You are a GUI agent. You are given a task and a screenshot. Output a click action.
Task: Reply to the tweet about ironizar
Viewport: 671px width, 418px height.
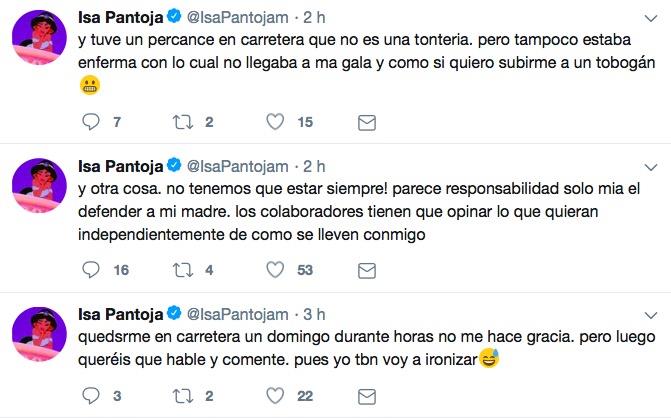pyautogui.click(x=91, y=395)
